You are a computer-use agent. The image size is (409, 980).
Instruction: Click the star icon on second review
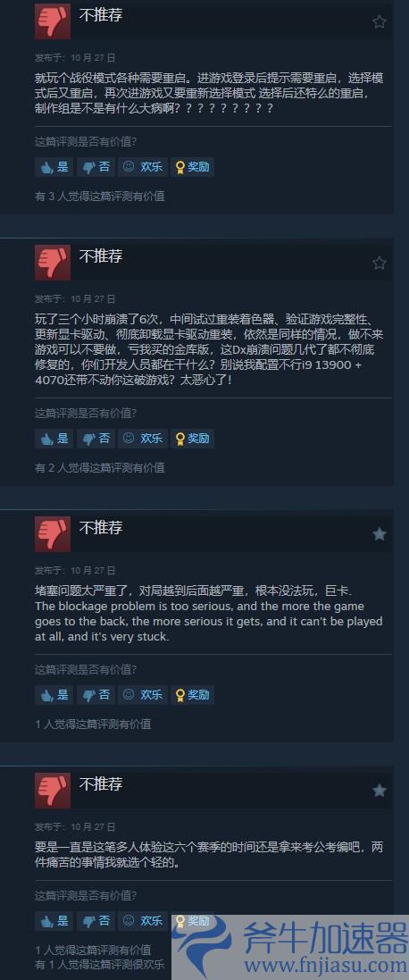click(x=379, y=264)
